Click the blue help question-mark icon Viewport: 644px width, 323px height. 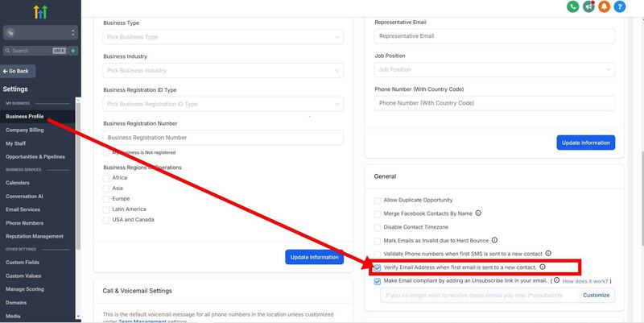click(620, 6)
